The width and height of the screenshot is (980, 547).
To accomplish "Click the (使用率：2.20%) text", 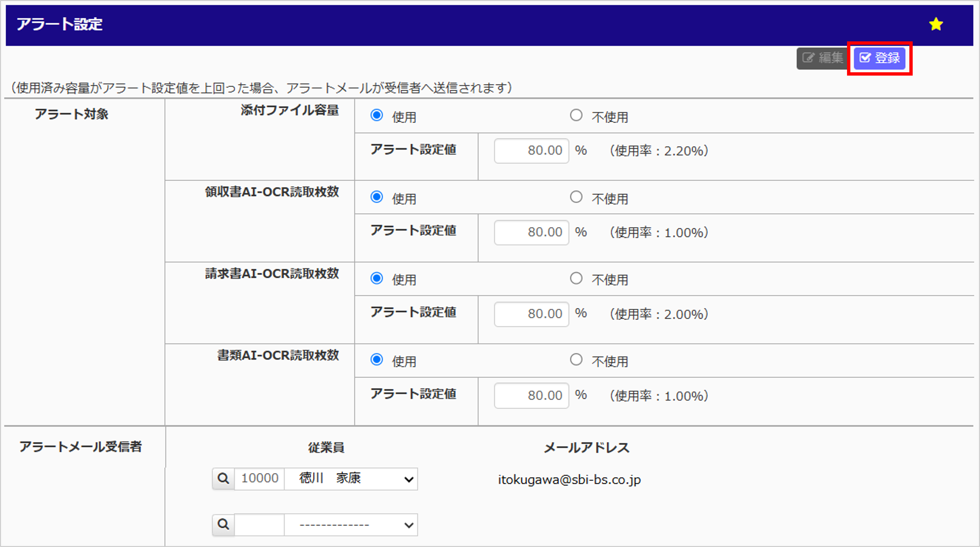I will point(659,151).
